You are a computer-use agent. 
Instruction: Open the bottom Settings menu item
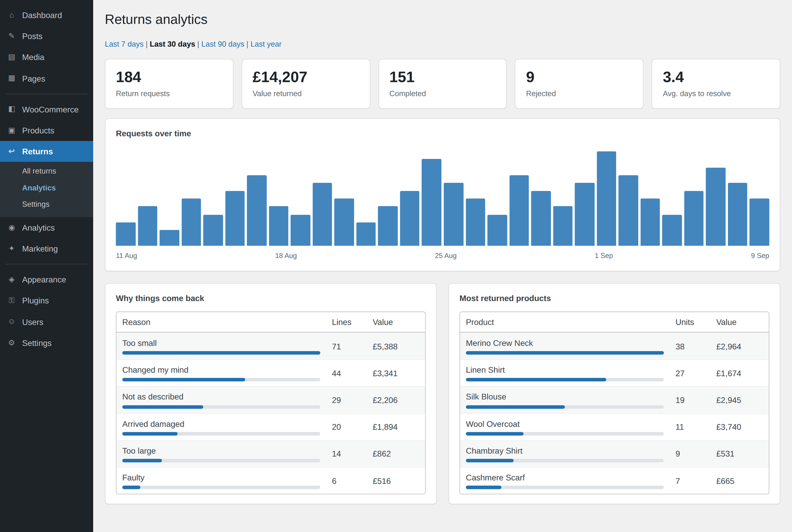tap(47, 343)
